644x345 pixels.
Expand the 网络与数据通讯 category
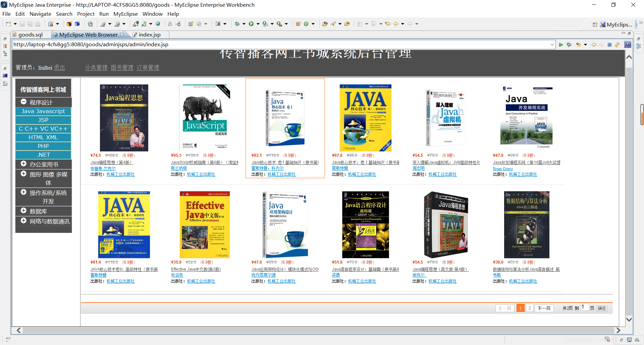click(x=23, y=221)
